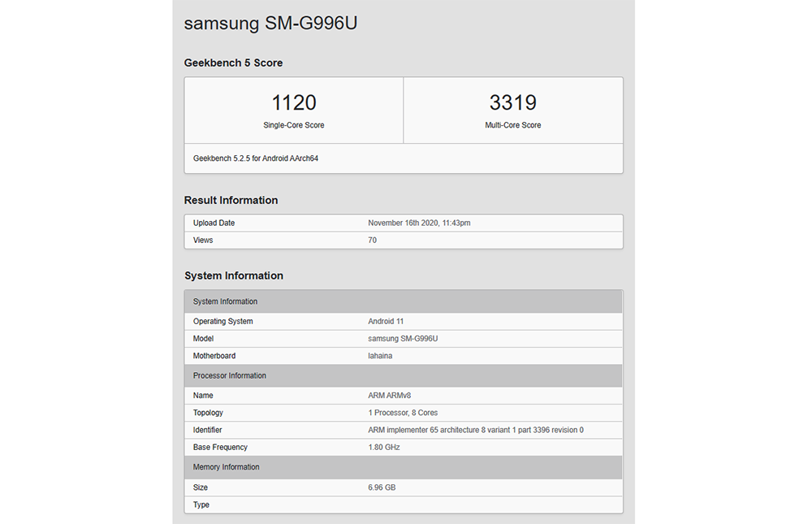Image resolution: width=812 pixels, height=524 pixels.
Task: Click the Type row label
Action: coord(201,505)
